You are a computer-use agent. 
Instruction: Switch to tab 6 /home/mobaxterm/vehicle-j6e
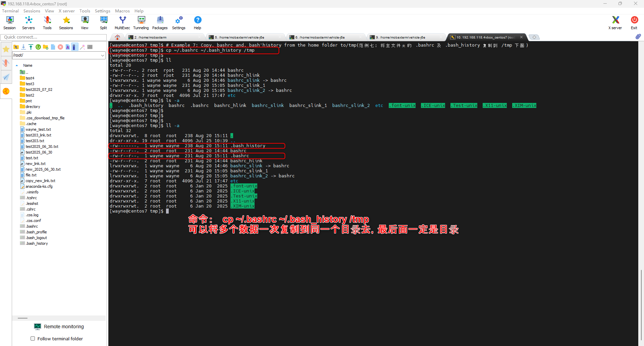pyautogui.click(x=325, y=37)
